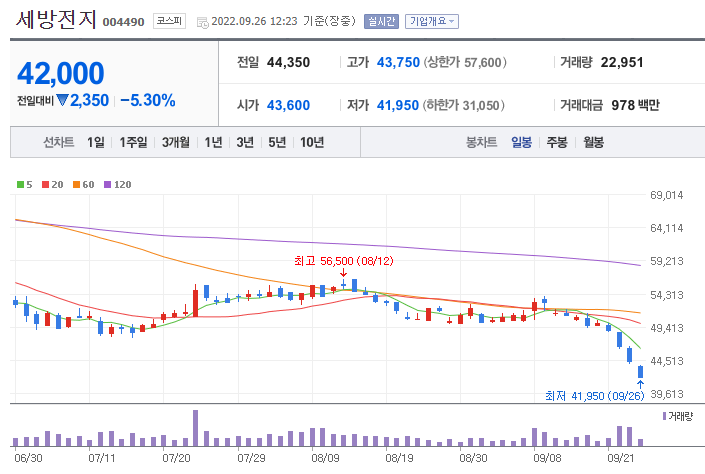Click the 2022.09.26 12:23 timestamp text
The width and height of the screenshot is (705, 474).
254,21
